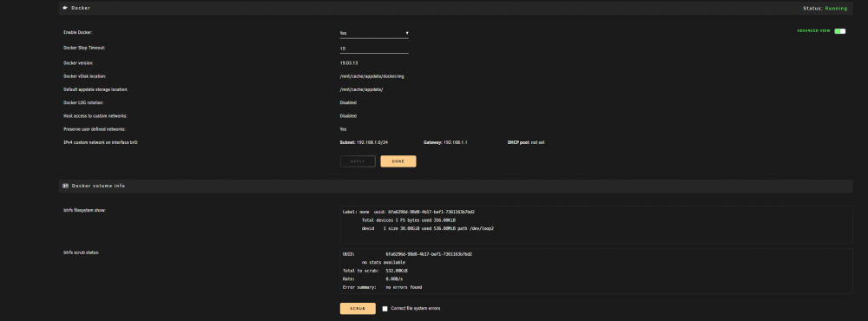Click the Docker volume info section icon

[x=65, y=186]
